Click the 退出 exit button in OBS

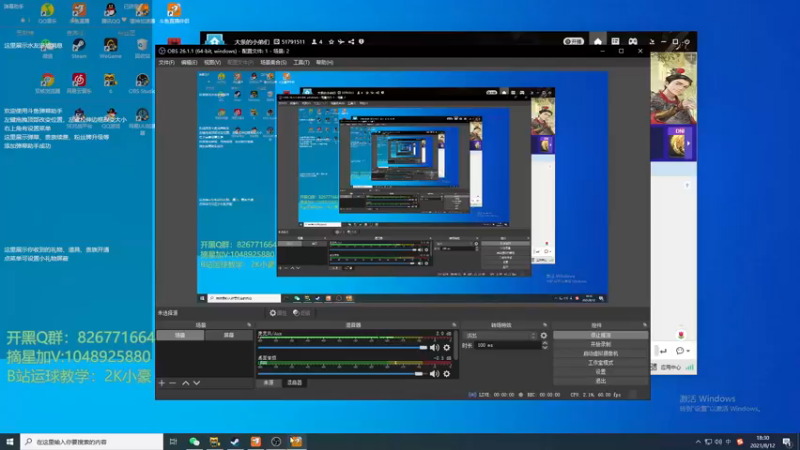(601, 381)
